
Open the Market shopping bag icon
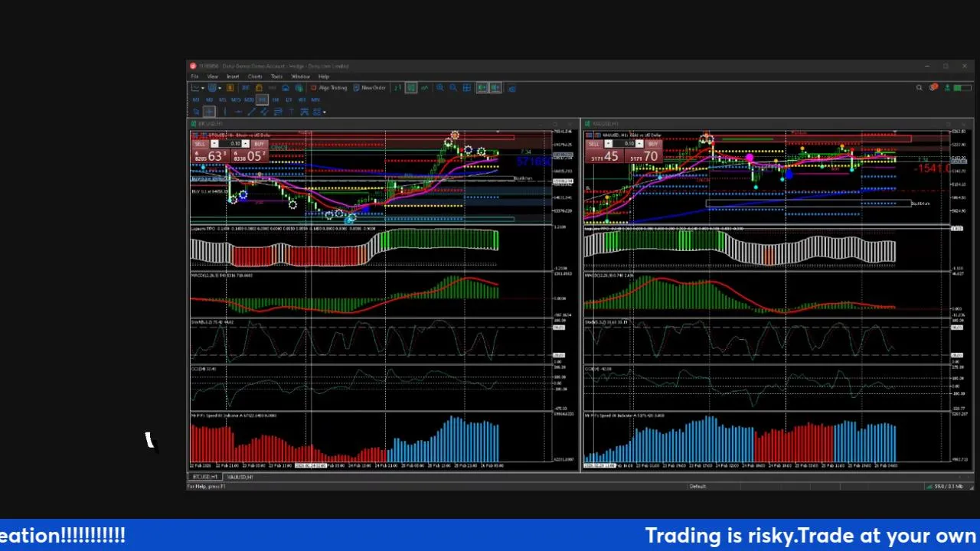(x=259, y=87)
